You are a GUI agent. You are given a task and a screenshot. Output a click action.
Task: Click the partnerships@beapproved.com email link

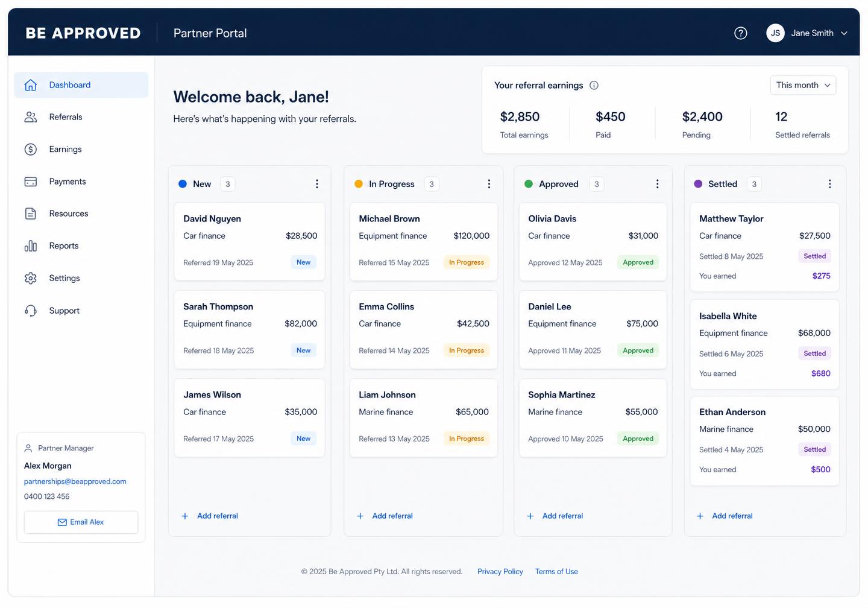point(75,481)
